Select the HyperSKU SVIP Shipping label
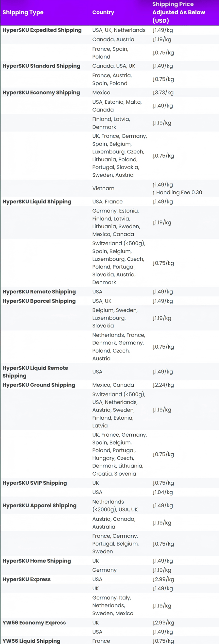This screenshot has height=644, width=219. tap(35, 483)
